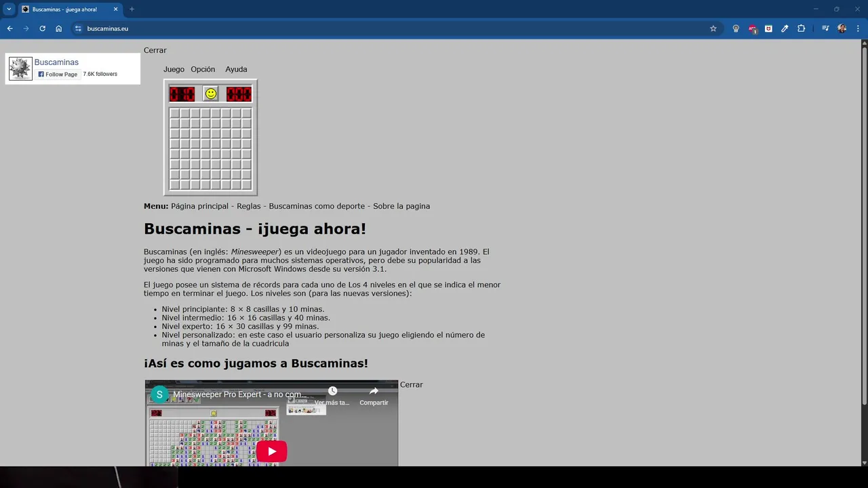
Task: Click the italic word Minesweeper in paragraph
Action: 255,251
